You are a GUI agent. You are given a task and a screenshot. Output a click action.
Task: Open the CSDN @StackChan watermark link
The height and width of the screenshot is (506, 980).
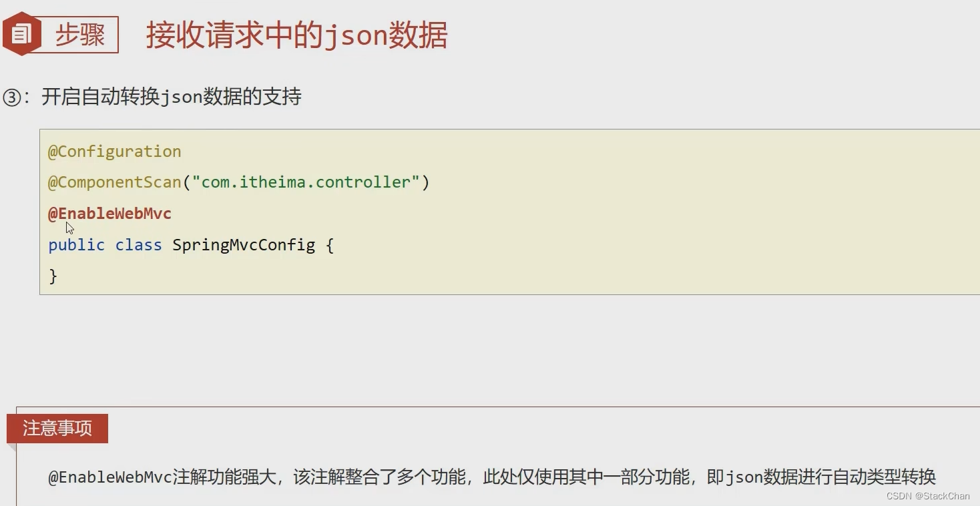point(928,496)
